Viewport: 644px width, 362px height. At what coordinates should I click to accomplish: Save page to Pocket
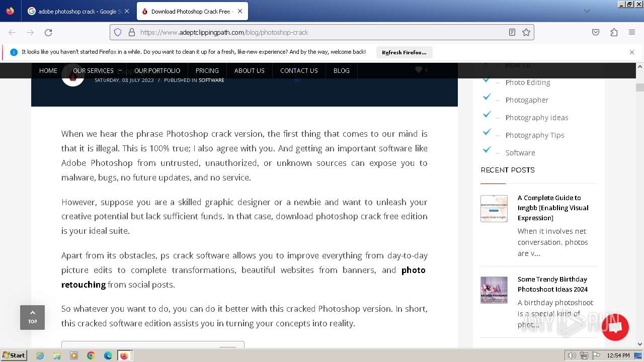click(x=596, y=32)
